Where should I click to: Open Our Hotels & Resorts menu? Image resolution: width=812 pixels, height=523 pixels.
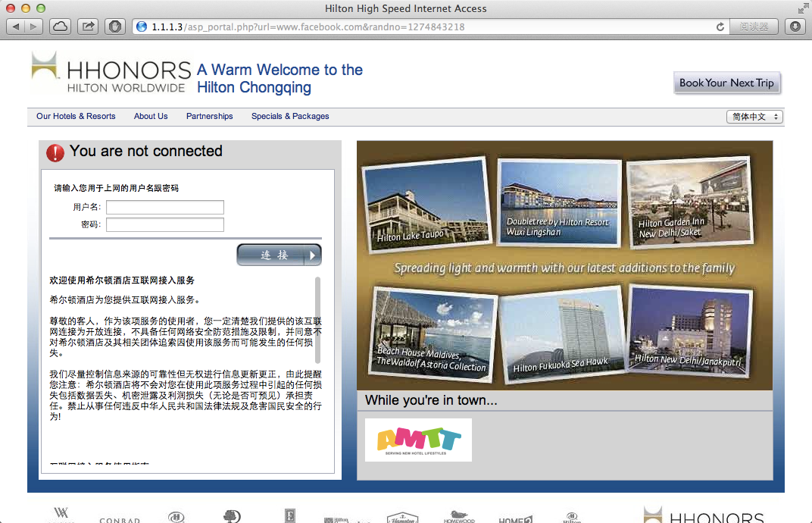(76, 116)
